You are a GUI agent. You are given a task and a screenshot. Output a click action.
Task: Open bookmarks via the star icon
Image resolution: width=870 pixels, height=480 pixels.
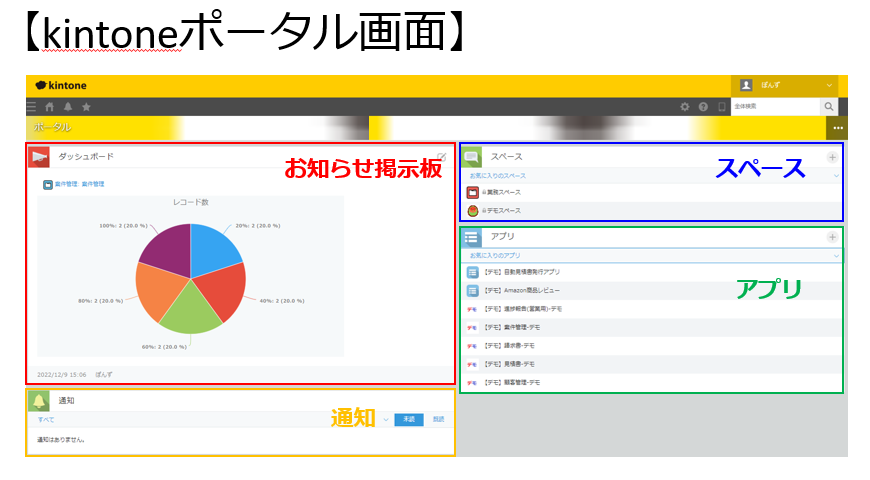pyautogui.click(x=86, y=107)
